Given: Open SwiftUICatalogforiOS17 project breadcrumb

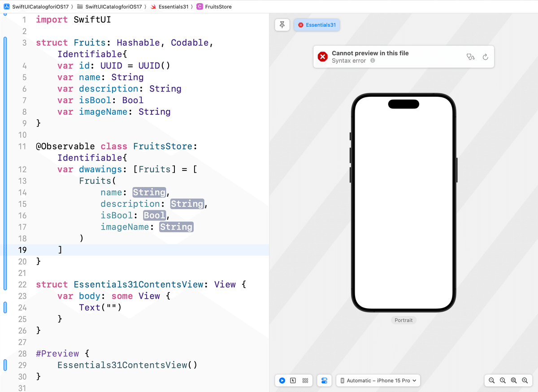Looking at the screenshot, I should point(40,7).
